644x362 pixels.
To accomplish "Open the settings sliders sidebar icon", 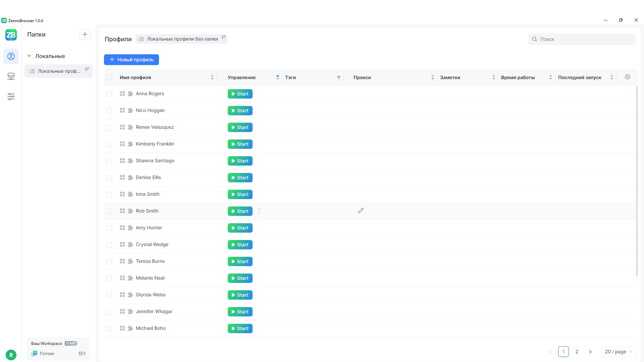I will [x=11, y=97].
